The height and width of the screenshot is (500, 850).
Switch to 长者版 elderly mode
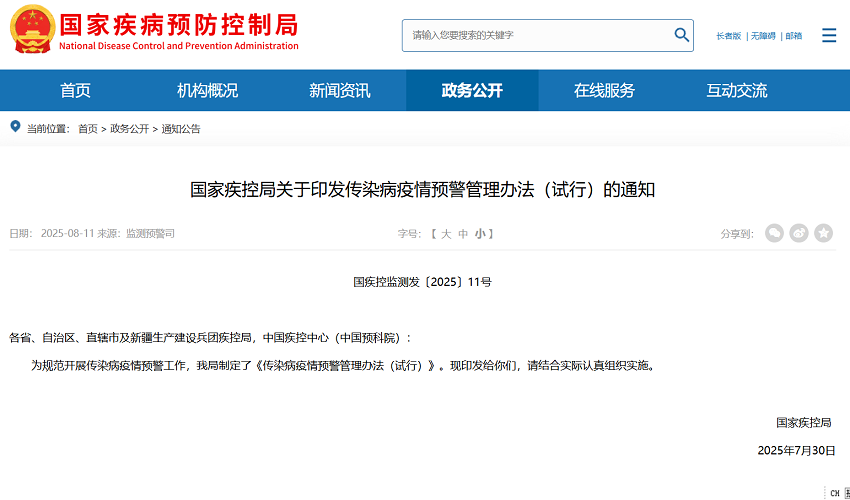pos(728,36)
